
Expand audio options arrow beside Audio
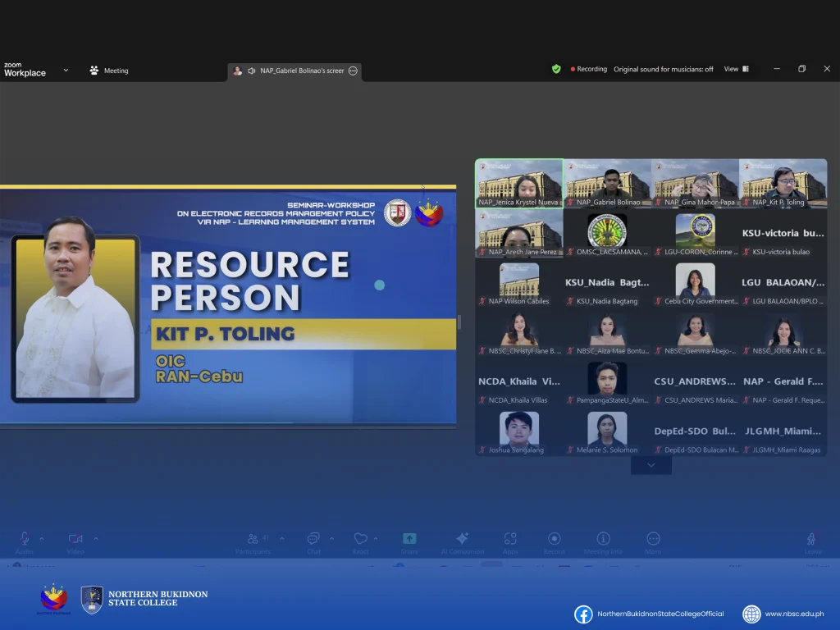point(42,538)
